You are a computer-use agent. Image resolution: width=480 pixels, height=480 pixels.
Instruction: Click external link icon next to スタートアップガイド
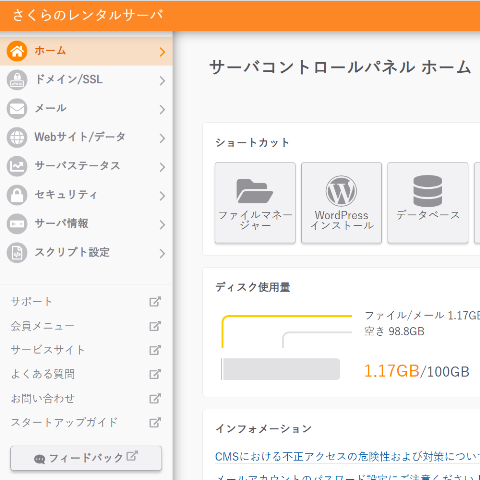[x=155, y=422]
